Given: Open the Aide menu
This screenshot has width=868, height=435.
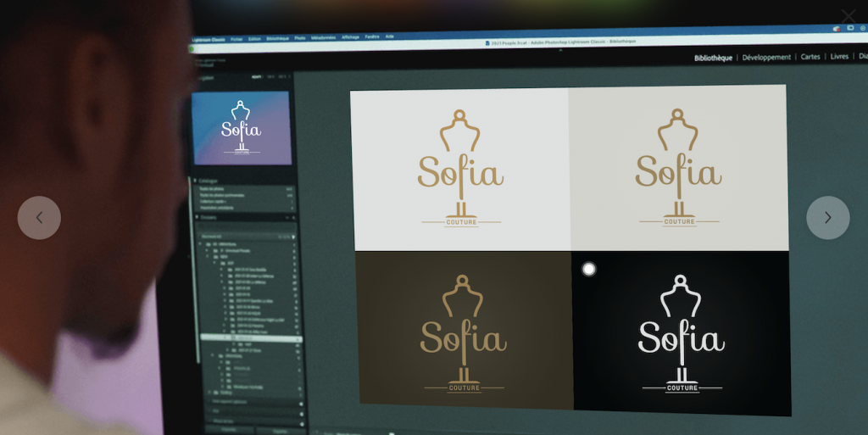Looking at the screenshot, I should tap(390, 36).
